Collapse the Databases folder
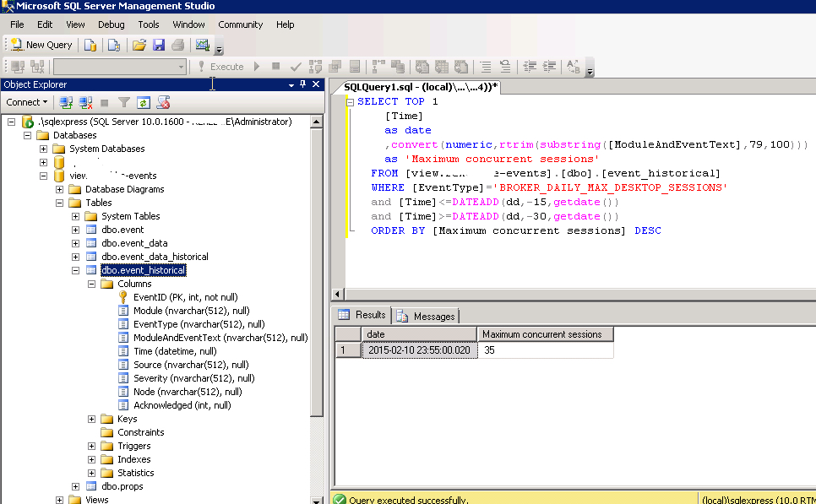The height and width of the screenshot is (504, 816). point(28,135)
